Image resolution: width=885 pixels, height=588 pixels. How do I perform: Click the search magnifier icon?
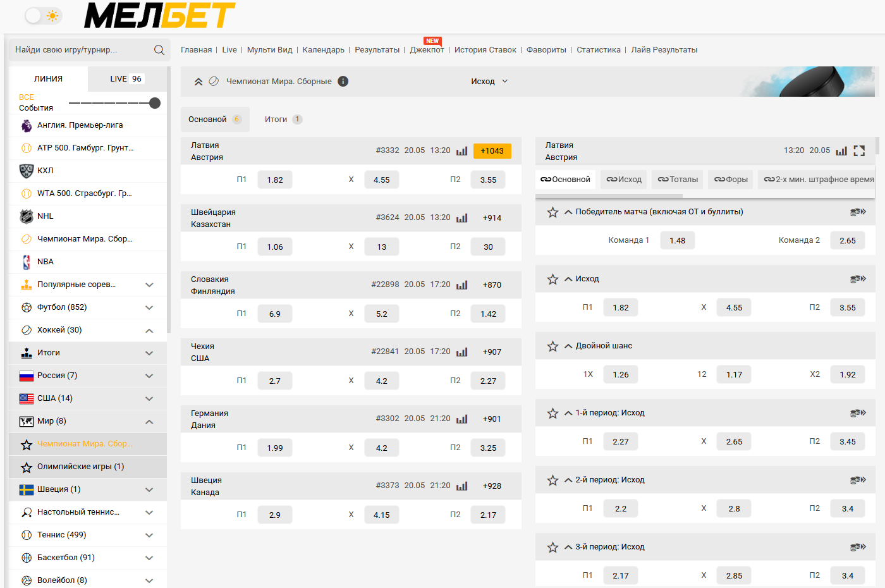(159, 50)
